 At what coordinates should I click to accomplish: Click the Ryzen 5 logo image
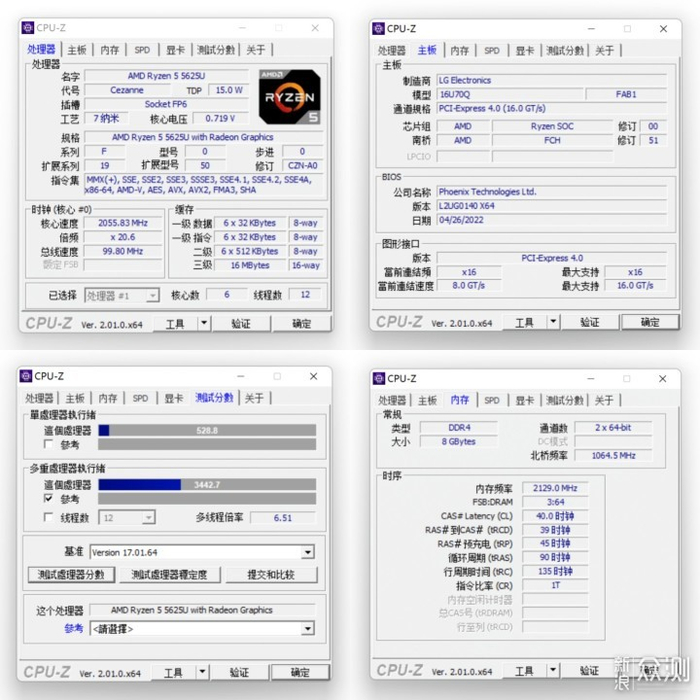290,97
